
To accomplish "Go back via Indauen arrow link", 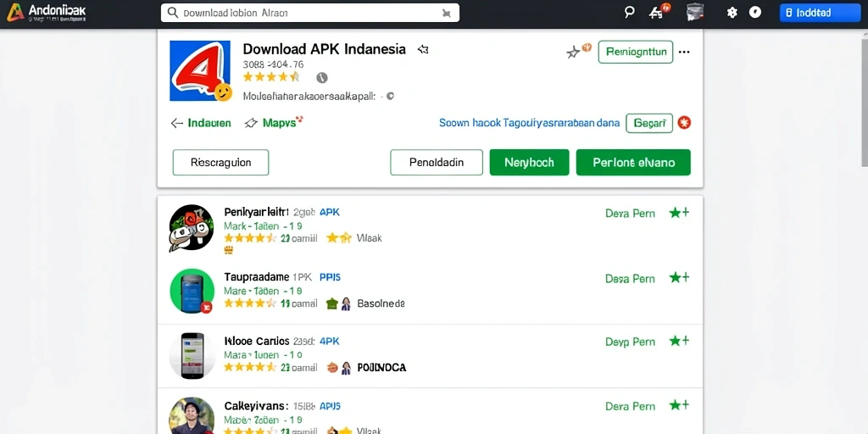I will 201,123.
